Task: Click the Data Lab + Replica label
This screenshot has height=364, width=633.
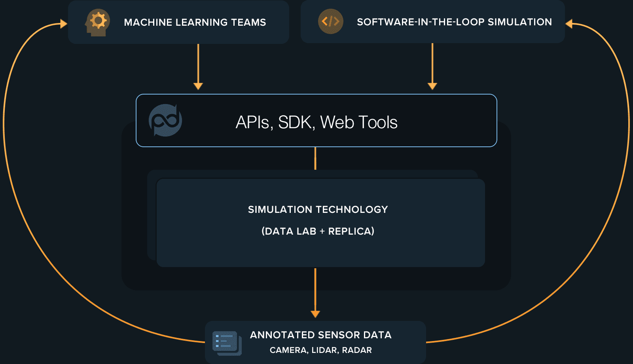Action: [318, 231]
